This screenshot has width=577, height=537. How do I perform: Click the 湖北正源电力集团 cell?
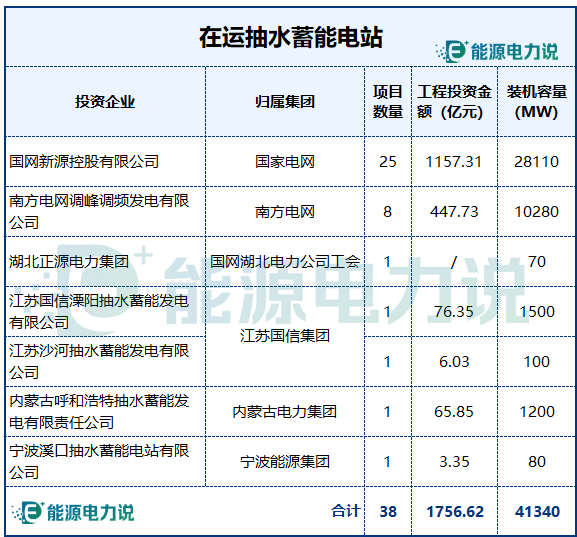(105, 262)
